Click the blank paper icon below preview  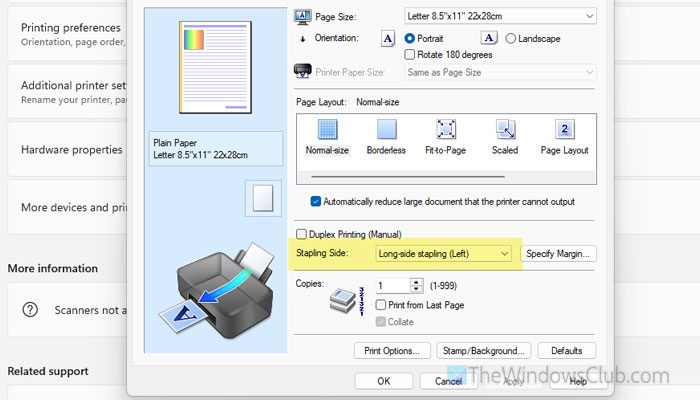click(263, 198)
